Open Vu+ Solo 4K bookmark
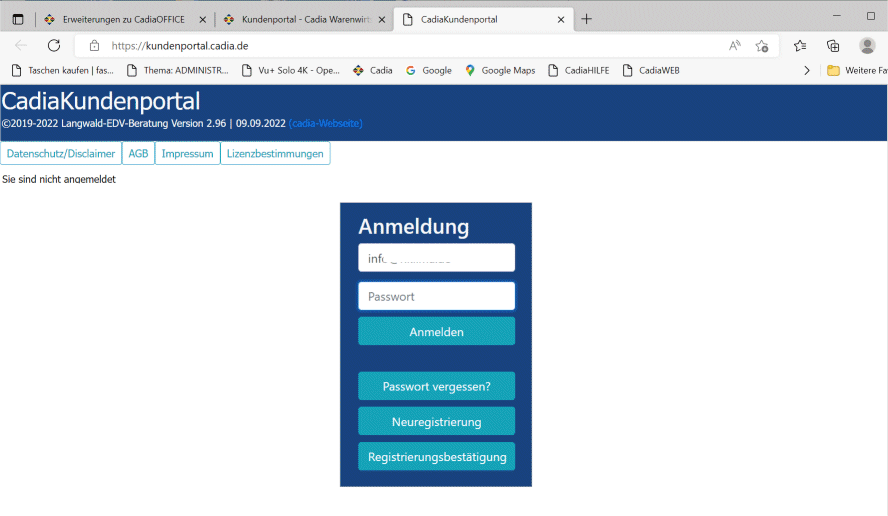The width and height of the screenshot is (888, 516). click(291, 70)
